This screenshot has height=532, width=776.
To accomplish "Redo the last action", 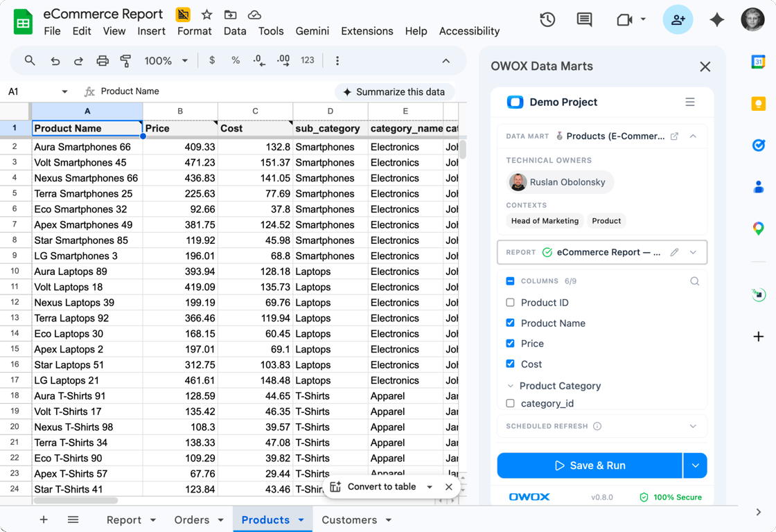I will point(78,61).
